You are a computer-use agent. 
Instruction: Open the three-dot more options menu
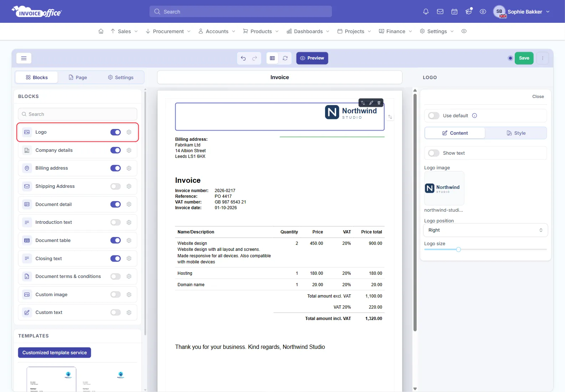pyautogui.click(x=543, y=58)
